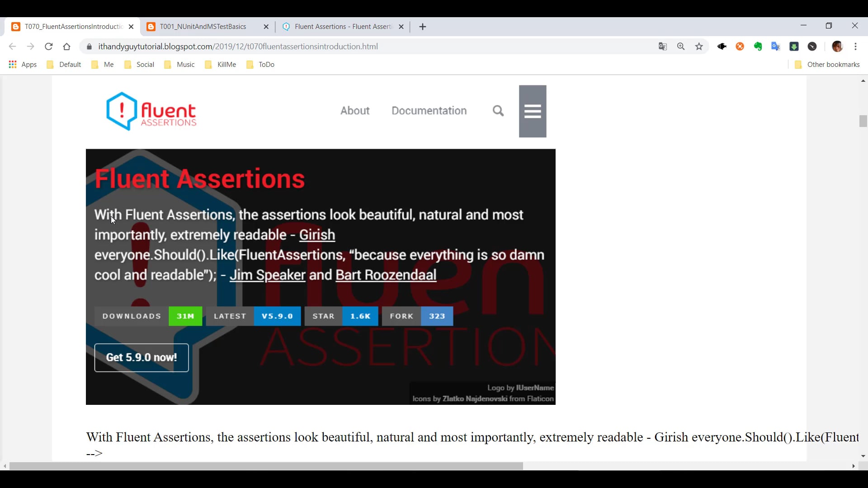Open the Google Translate extension icon
868x488 pixels.
[x=776, y=46]
